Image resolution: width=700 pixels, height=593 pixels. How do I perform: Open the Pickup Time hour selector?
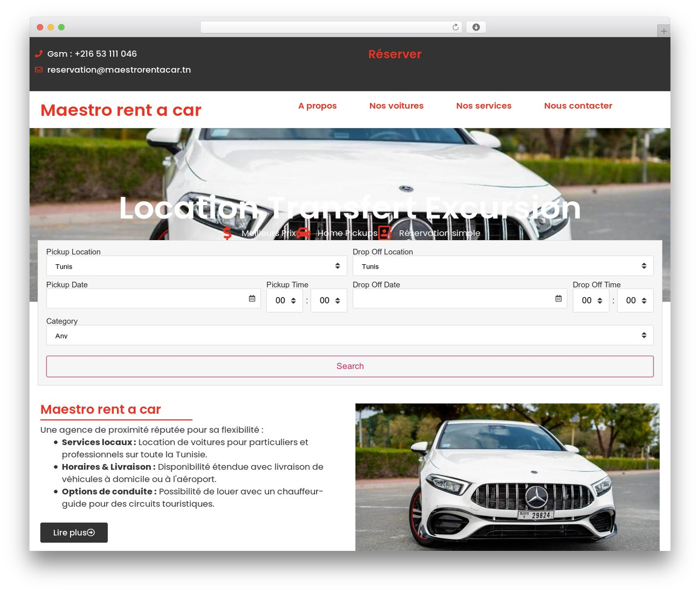click(285, 300)
